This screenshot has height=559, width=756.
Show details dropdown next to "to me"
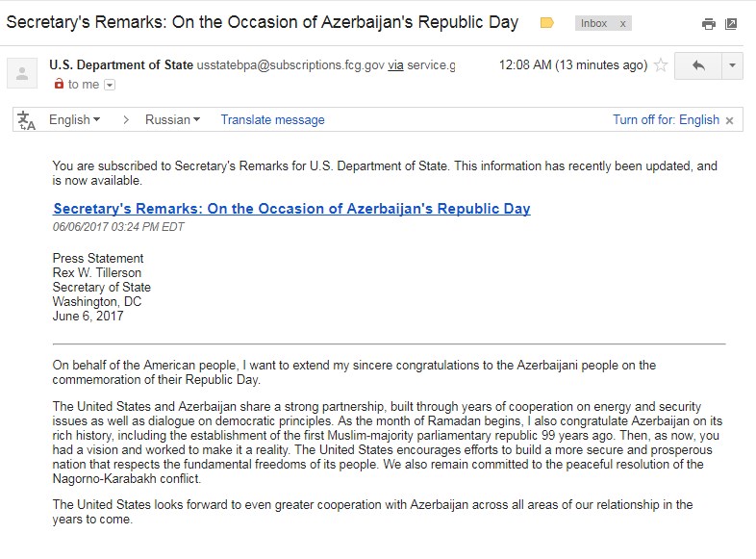coord(110,85)
